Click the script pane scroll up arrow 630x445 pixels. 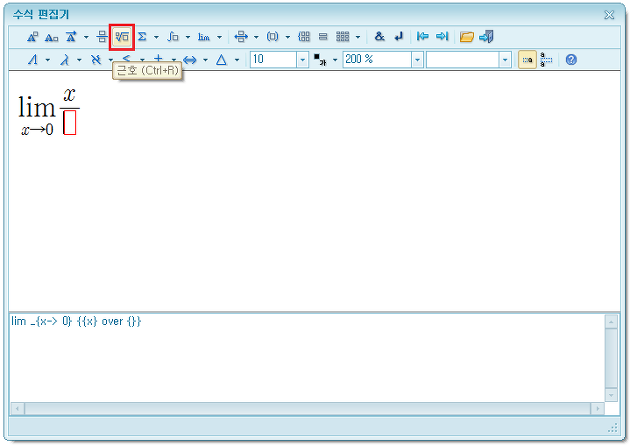(611, 322)
